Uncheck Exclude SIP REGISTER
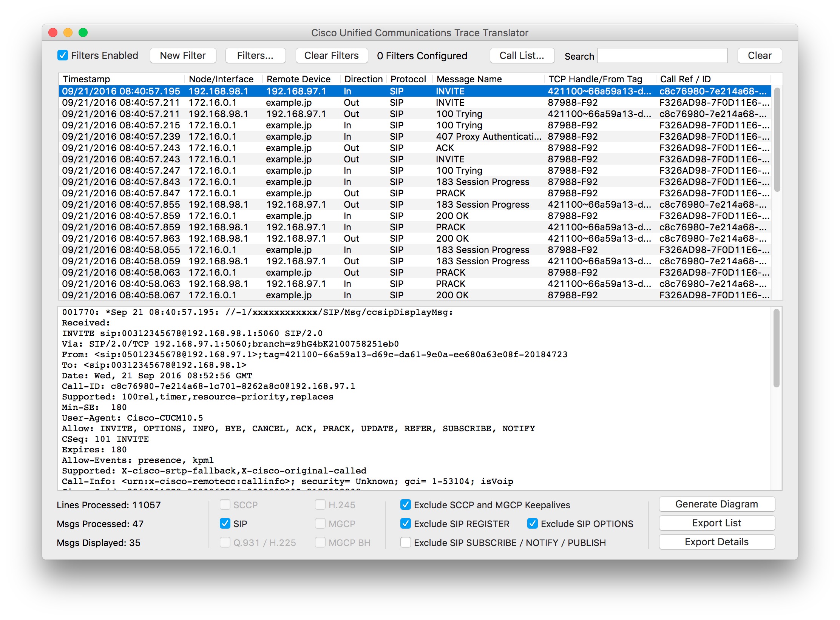The height and width of the screenshot is (620, 840). click(406, 523)
